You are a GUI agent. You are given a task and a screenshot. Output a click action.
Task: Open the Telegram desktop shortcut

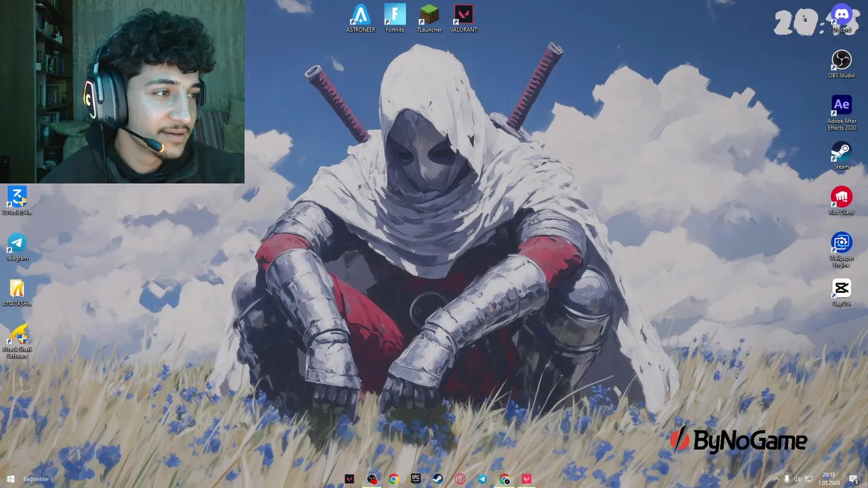17,247
